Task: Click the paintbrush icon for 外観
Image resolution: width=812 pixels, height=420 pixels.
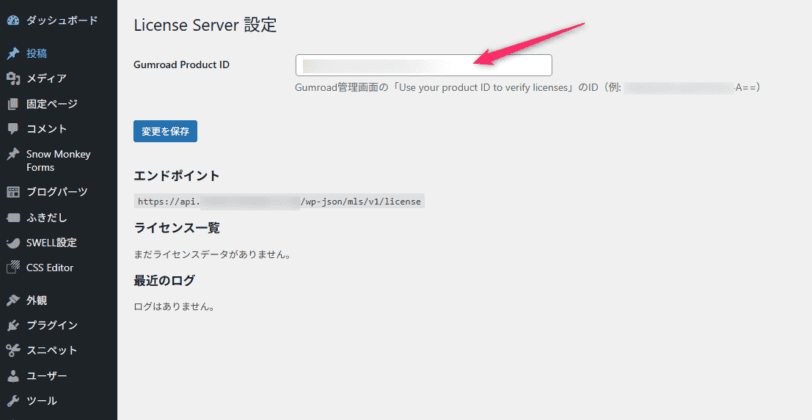Action: tap(12, 300)
